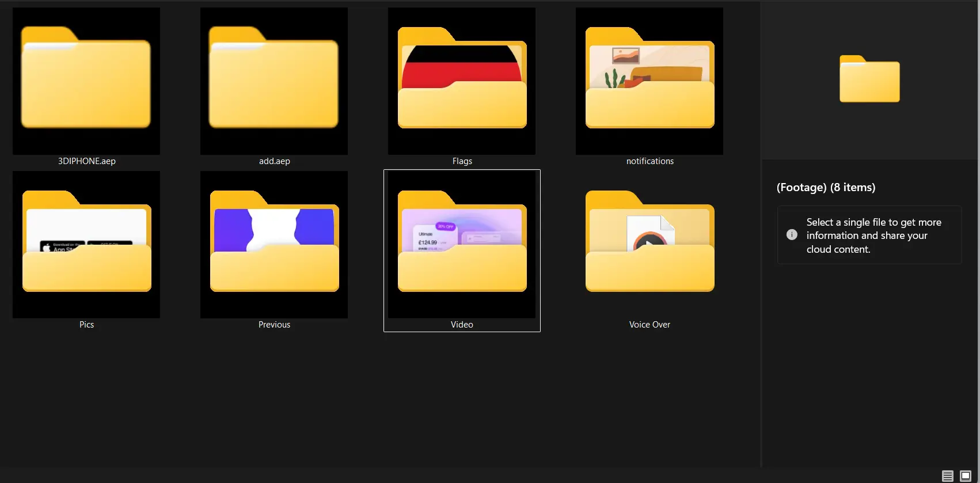Open the Voice Over folder icon
This screenshot has width=980, height=483.
(x=649, y=244)
